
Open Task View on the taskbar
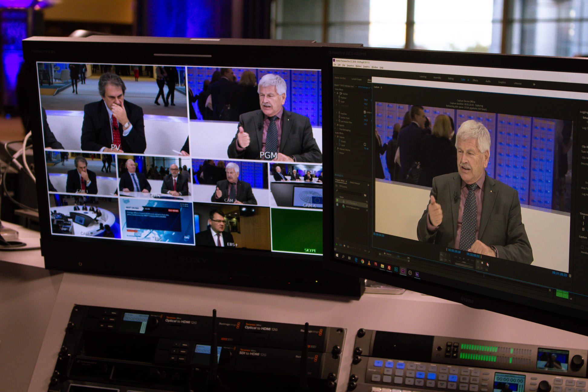[349, 258]
